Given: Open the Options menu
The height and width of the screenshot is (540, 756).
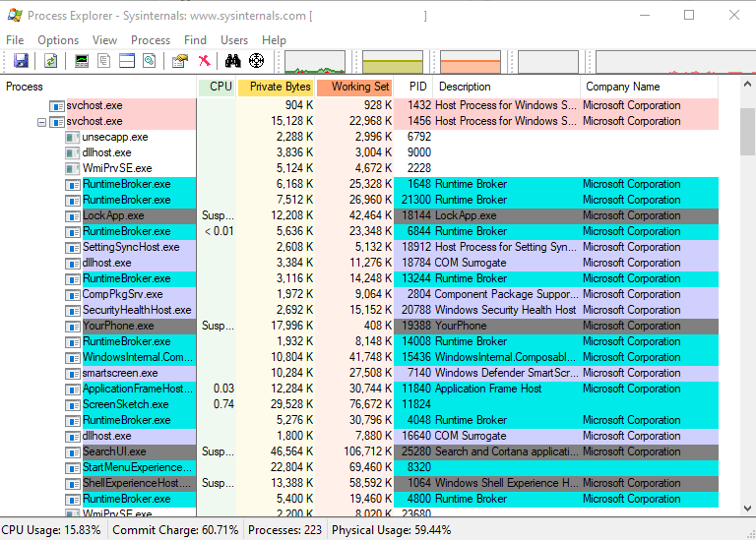Looking at the screenshot, I should pyautogui.click(x=58, y=40).
